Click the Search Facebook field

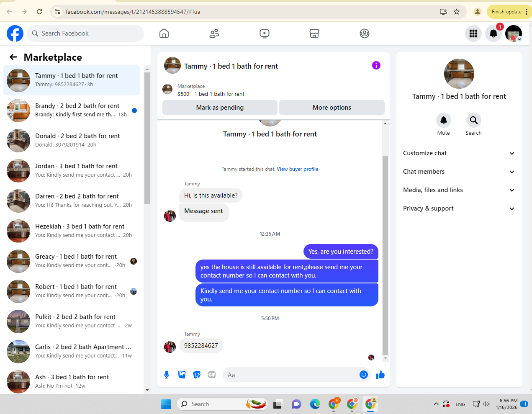coord(85,33)
